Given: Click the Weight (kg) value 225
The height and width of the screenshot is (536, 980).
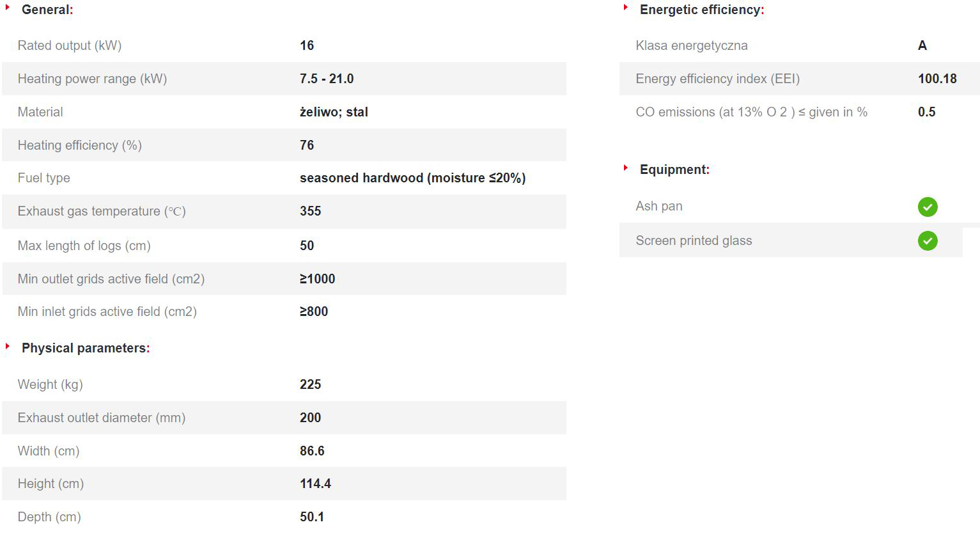Looking at the screenshot, I should [310, 384].
